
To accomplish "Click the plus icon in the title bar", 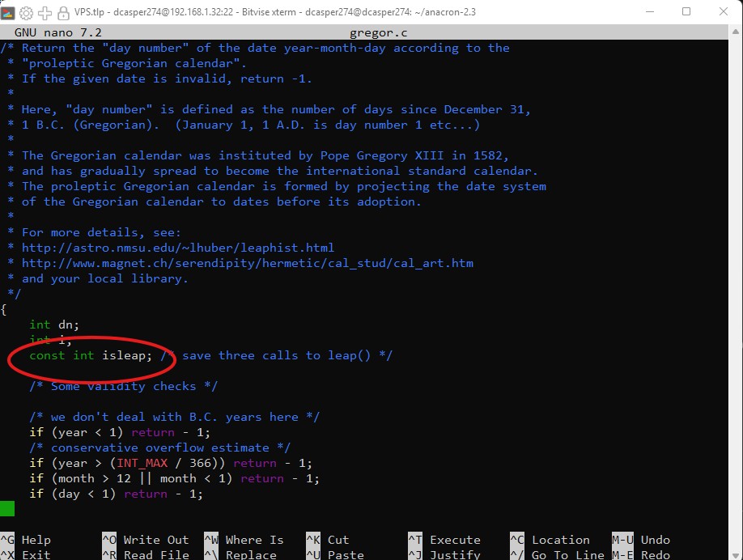I will 45,13.
